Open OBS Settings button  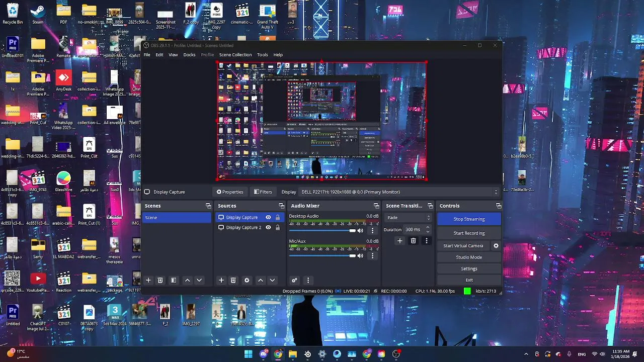click(469, 268)
